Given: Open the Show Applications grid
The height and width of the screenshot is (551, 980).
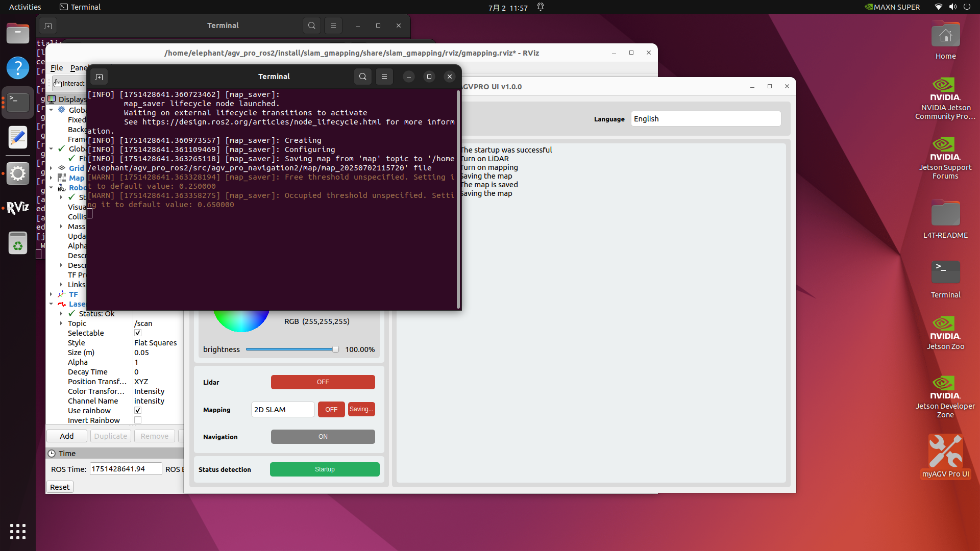Looking at the screenshot, I should [x=18, y=532].
